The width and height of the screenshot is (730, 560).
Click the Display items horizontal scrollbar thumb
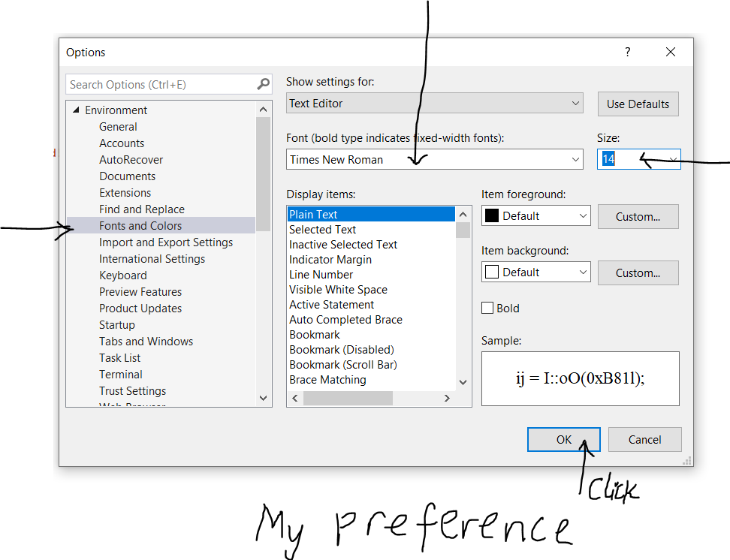348,399
